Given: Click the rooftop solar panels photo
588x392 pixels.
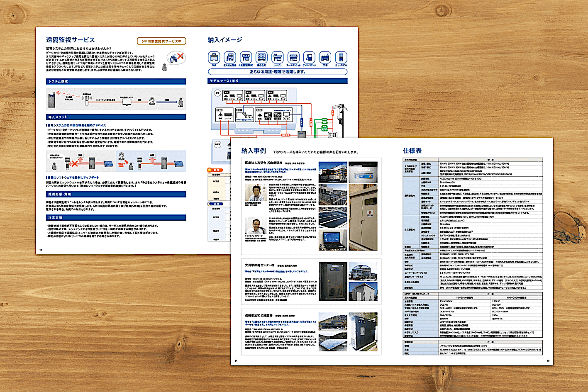Looking at the screenshot, I should (x=333, y=217).
